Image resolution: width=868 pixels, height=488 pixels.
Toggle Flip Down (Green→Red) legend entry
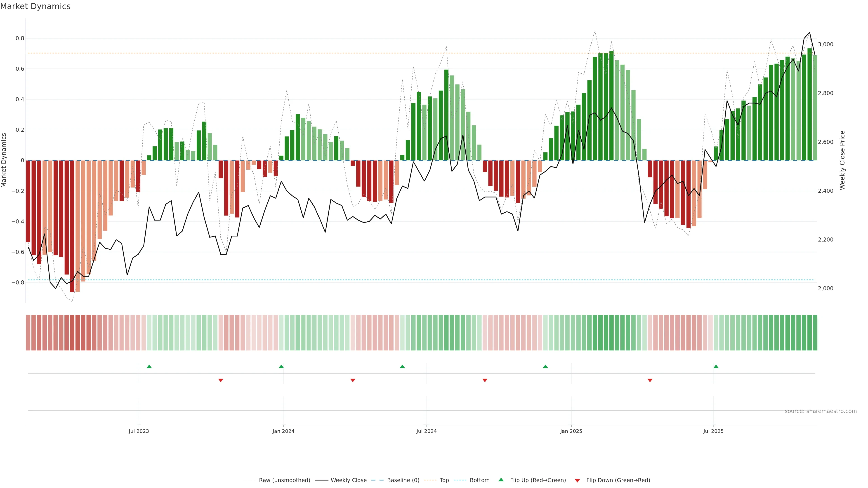click(x=618, y=480)
